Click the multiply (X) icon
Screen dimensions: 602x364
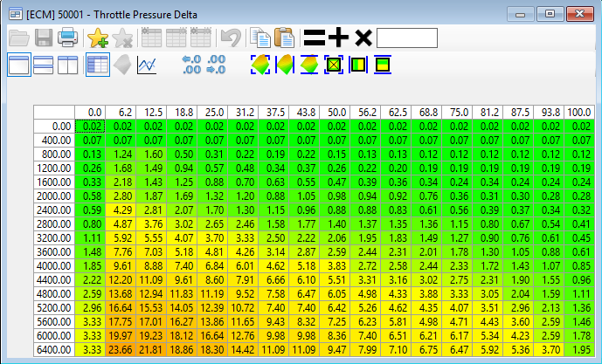click(x=363, y=38)
